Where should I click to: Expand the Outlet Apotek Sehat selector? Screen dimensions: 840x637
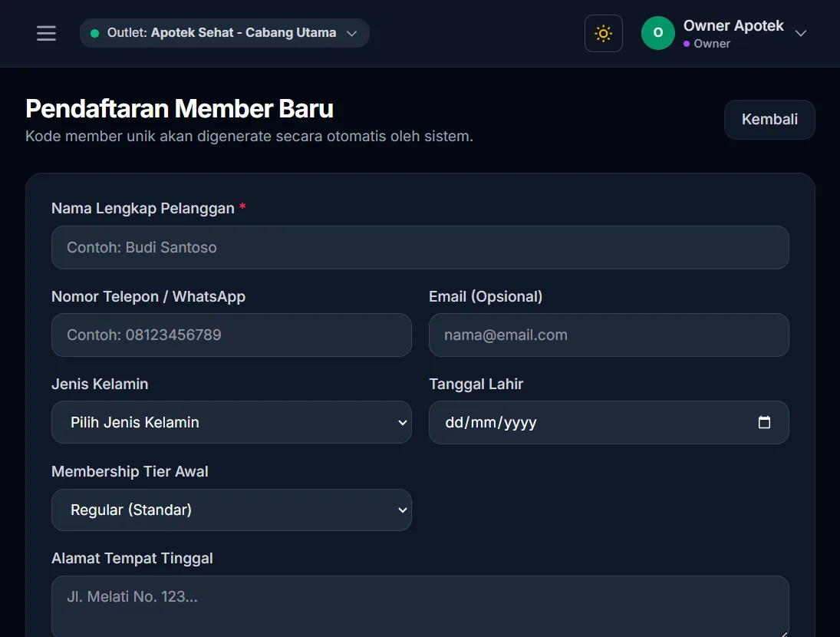point(225,33)
